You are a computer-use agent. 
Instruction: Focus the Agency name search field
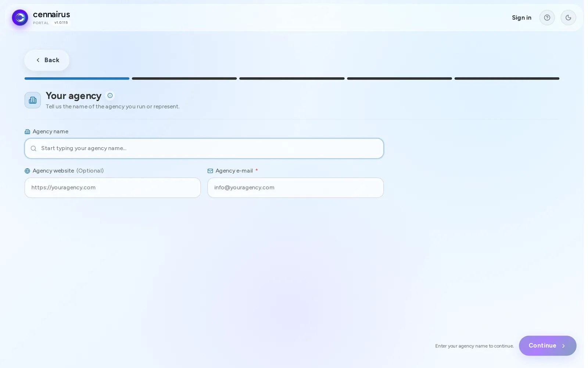click(x=204, y=148)
